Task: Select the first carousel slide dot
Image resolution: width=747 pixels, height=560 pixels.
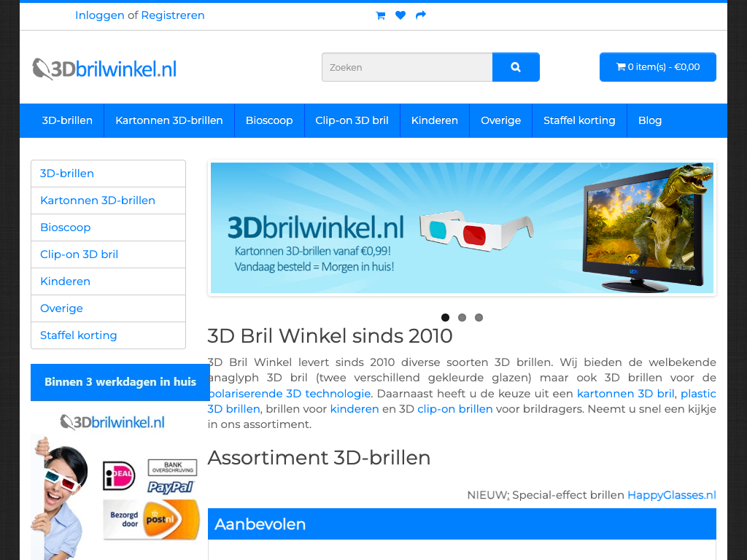Action: (445, 317)
